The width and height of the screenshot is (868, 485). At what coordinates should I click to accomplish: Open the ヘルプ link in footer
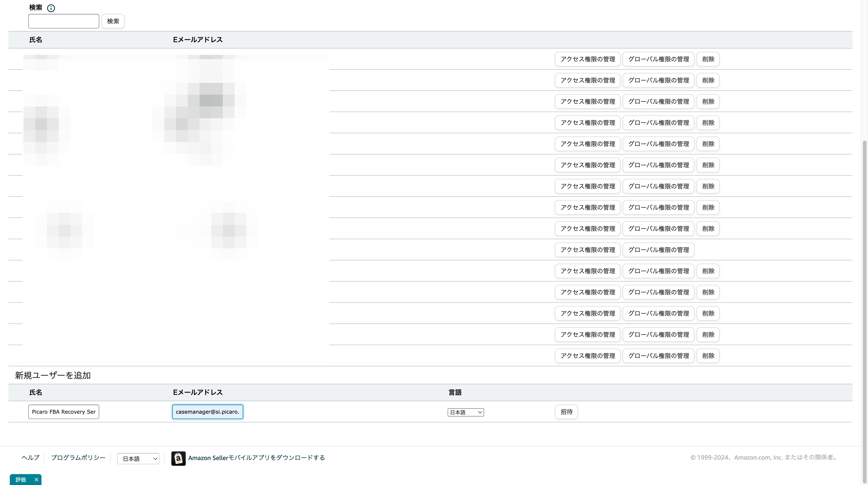pyautogui.click(x=30, y=458)
